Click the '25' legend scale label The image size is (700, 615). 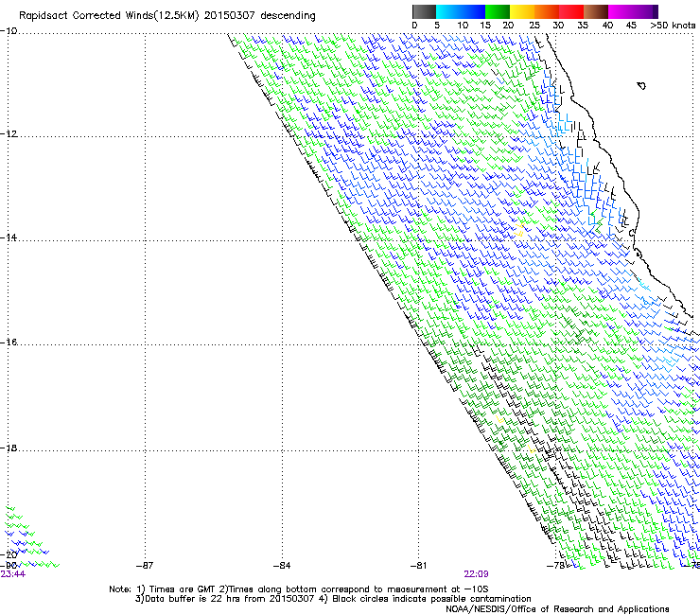[x=534, y=25]
